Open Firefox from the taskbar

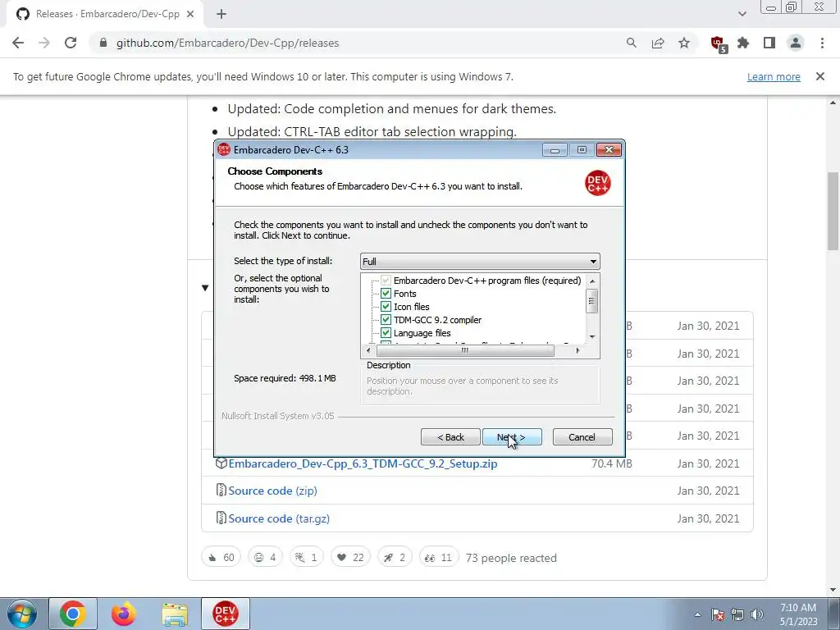[x=124, y=614]
